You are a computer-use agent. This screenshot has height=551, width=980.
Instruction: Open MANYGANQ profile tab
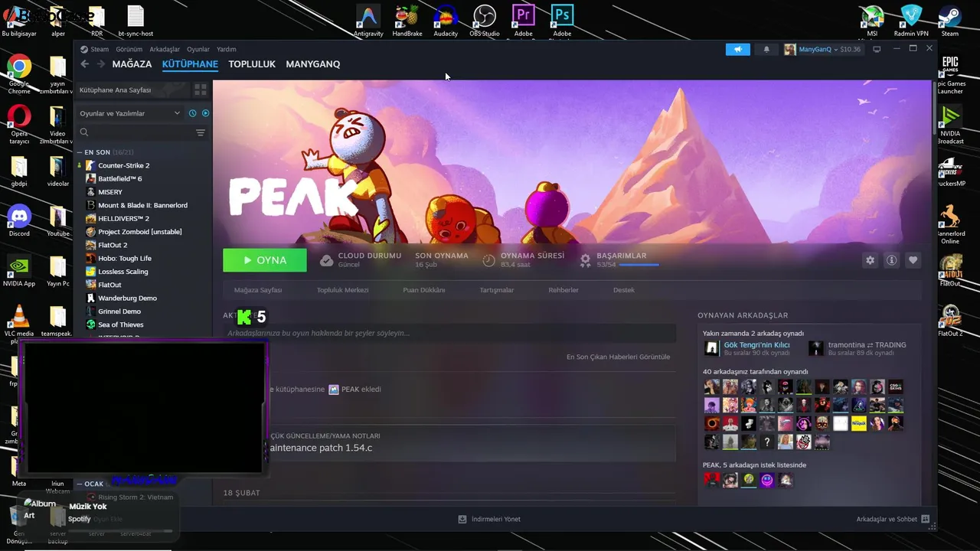tap(313, 64)
